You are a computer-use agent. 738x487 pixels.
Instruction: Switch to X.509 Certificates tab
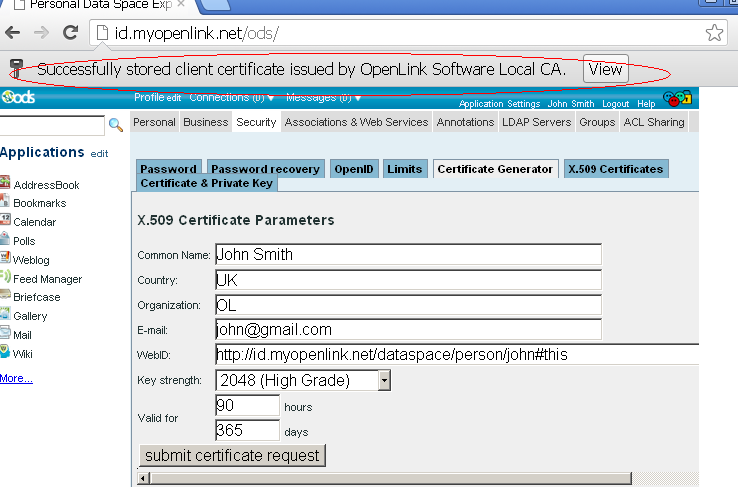615,169
